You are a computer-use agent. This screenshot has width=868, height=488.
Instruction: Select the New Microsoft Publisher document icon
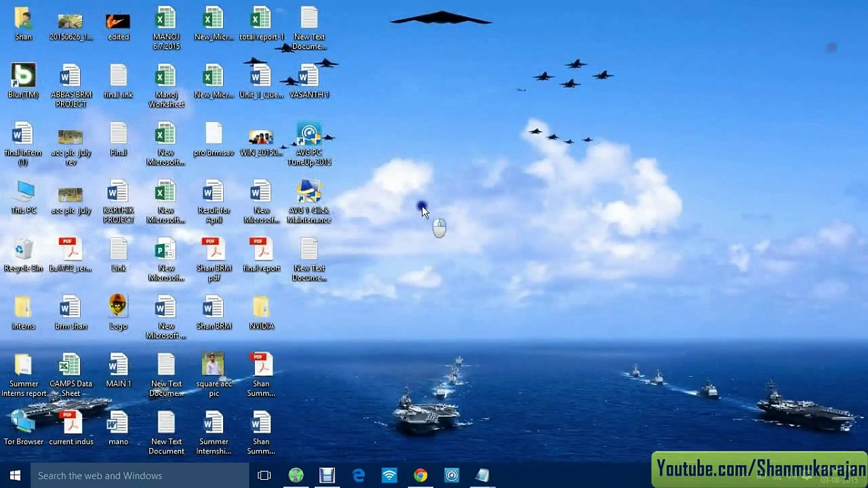point(166,260)
